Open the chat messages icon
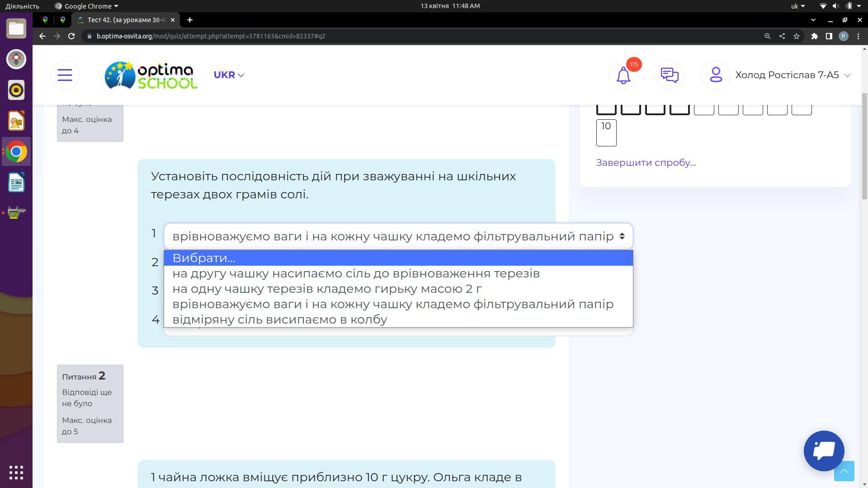Image resolution: width=868 pixels, height=488 pixels. click(670, 75)
